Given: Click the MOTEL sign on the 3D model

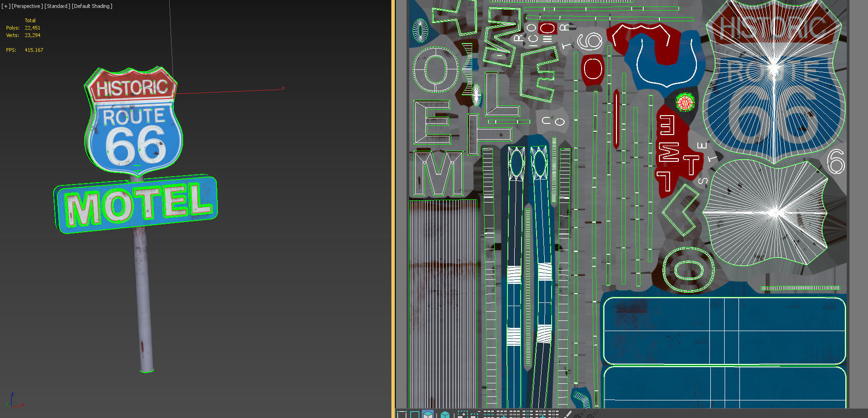Looking at the screenshot, I should pos(136,204).
